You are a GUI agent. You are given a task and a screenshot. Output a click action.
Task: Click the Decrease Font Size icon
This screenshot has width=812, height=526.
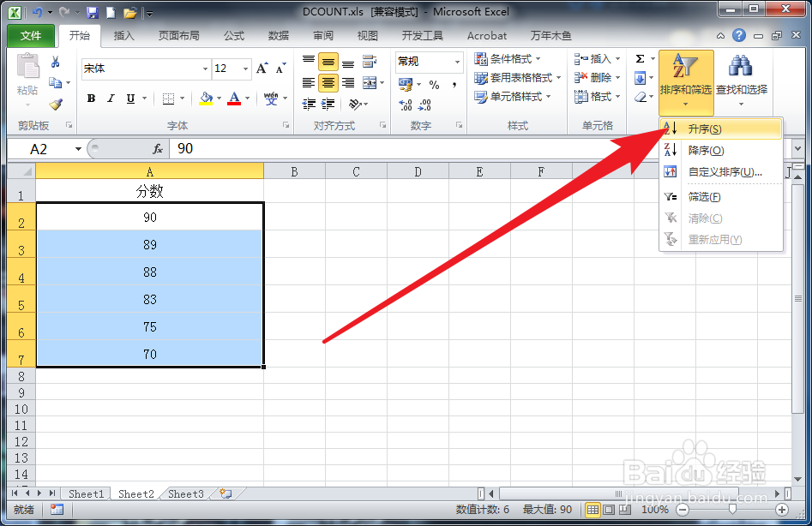[x=280, y=69]
